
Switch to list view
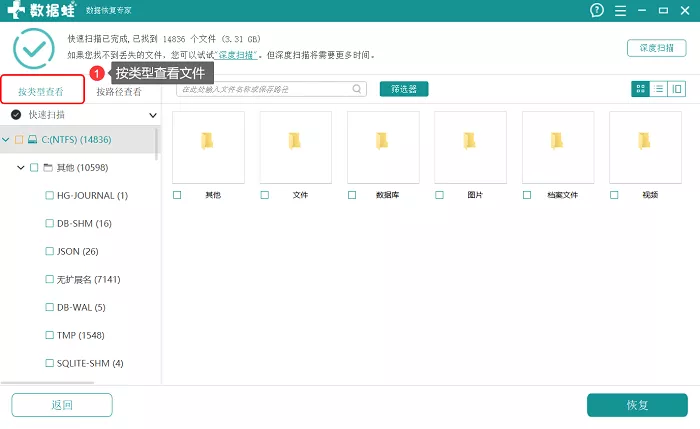pos(658,89)
